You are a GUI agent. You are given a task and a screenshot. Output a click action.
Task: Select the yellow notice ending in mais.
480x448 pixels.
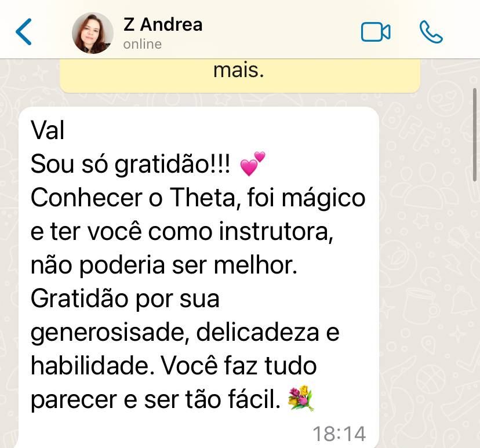(x=239, y=75)
